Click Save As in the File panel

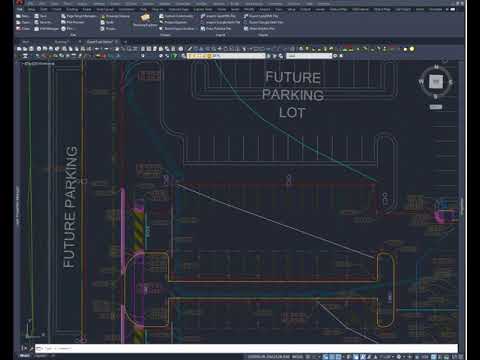[43, 22]
